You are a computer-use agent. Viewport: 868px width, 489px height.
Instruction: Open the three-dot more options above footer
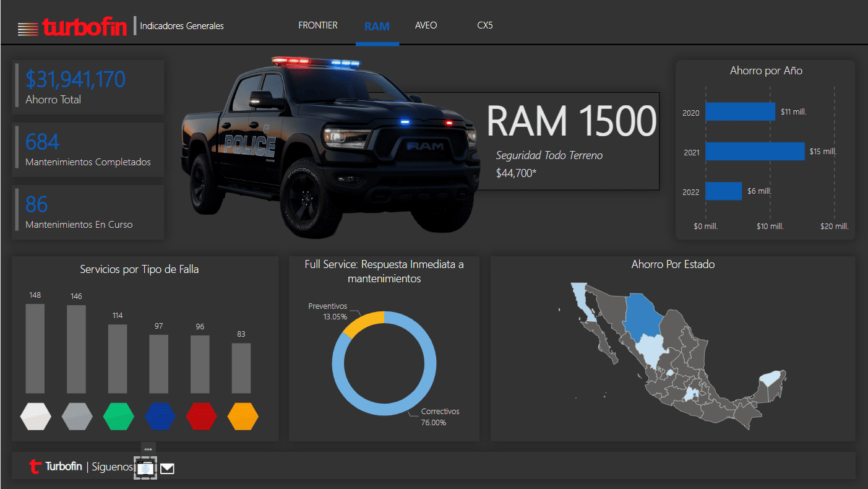click(x=148, y=449)
